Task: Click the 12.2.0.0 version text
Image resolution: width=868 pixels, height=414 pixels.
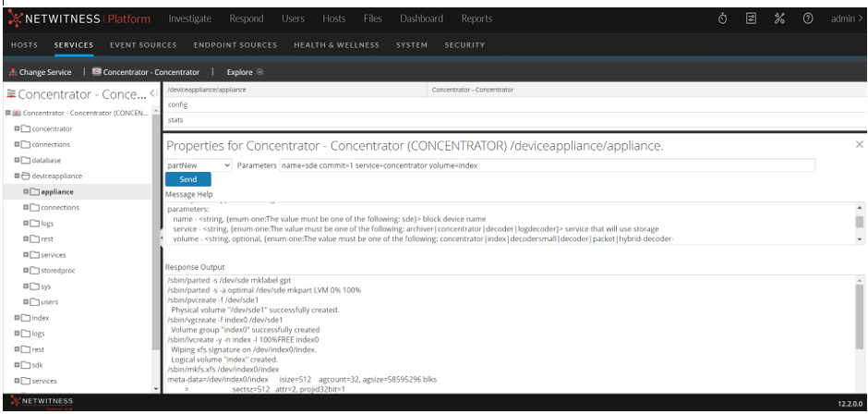Action: pos(850,404)
